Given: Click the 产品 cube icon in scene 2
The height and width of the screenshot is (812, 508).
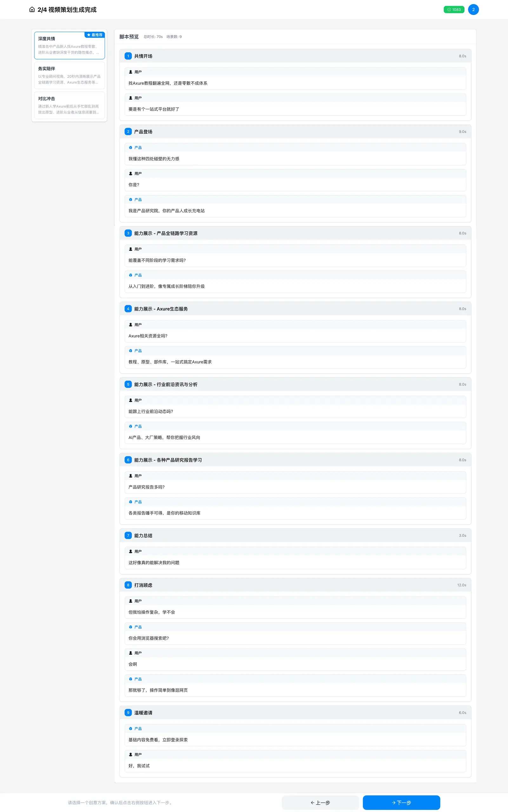Looking at the screenshot, I should coord(131,147).
